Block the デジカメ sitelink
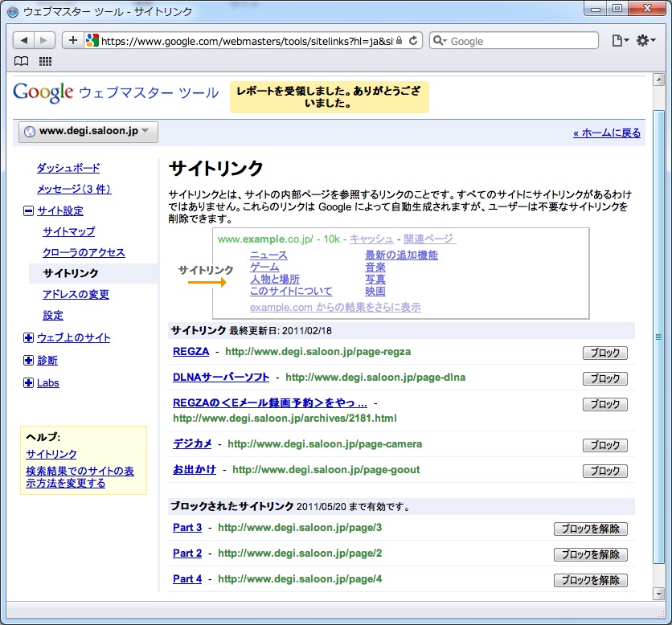Image resolution: width=672 pixels, height=625 pixels. 604,446
